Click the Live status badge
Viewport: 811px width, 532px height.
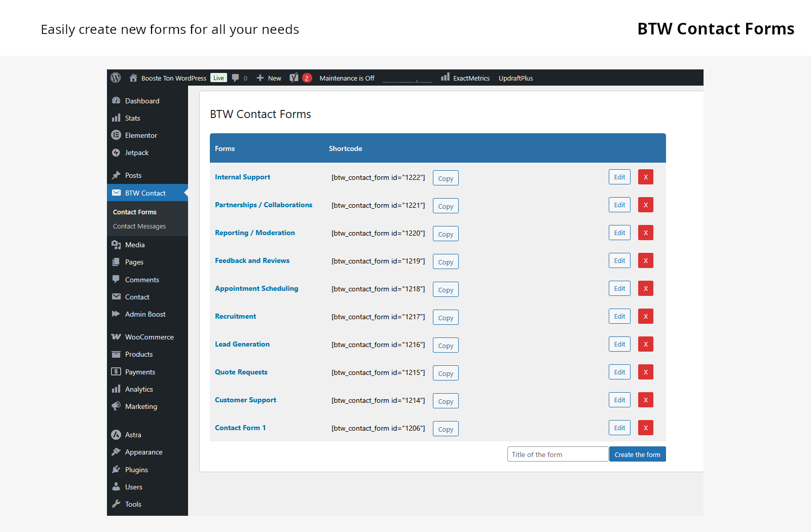[x=218, y=78]
